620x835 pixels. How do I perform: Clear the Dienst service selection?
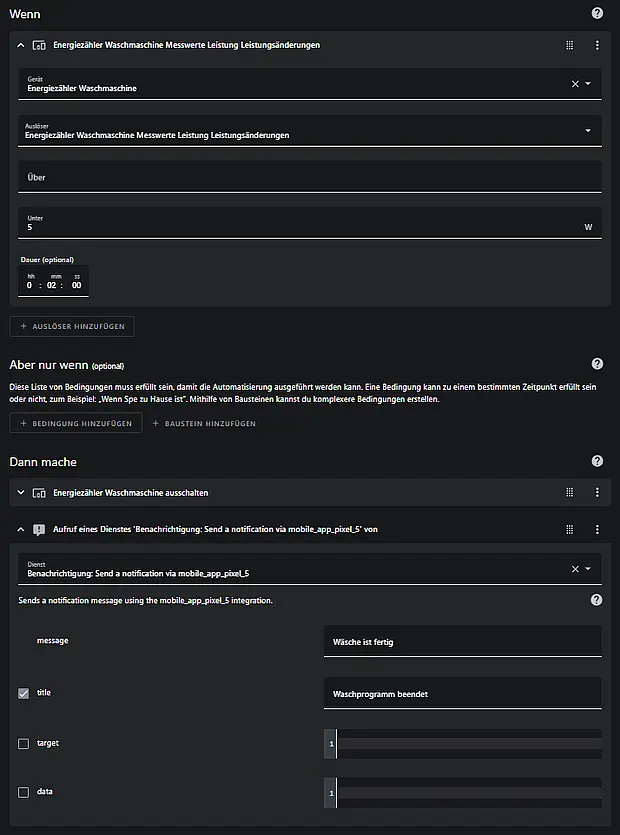(x=575, y=569)
